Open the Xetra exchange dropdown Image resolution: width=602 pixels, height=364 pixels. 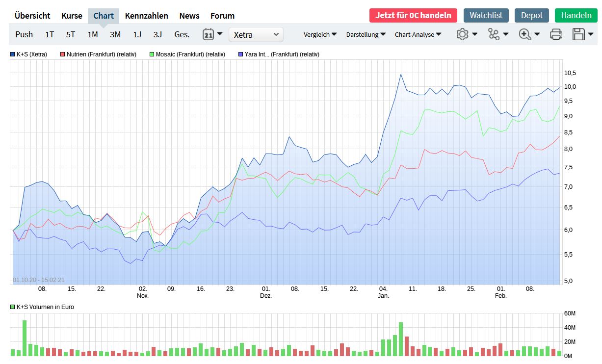coord(256,34)
